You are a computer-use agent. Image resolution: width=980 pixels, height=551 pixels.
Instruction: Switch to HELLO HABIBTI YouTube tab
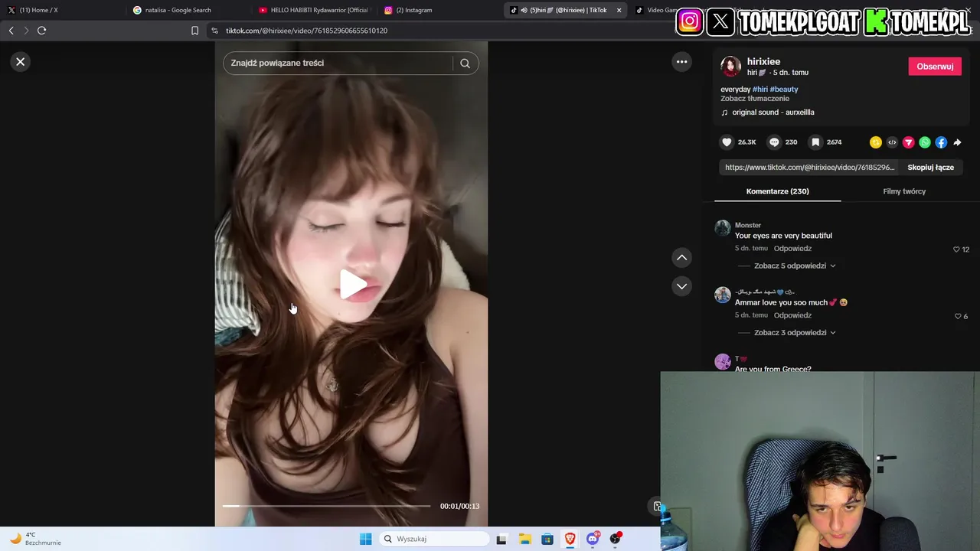[314, 10]
